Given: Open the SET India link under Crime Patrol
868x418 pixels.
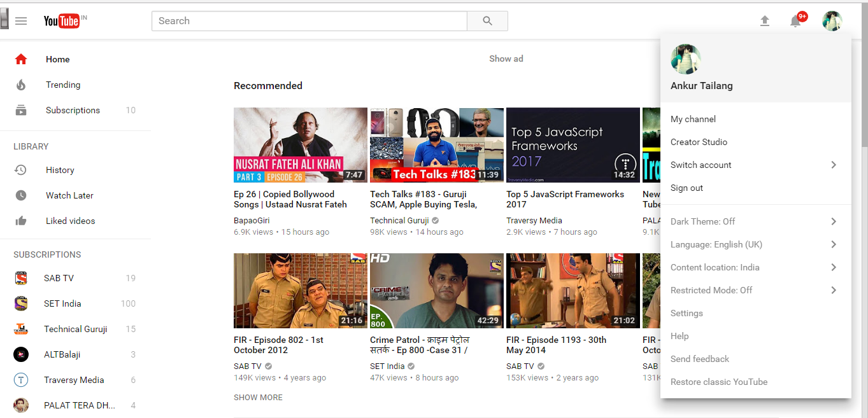Looking at the screenshot, I should (387, 366).
